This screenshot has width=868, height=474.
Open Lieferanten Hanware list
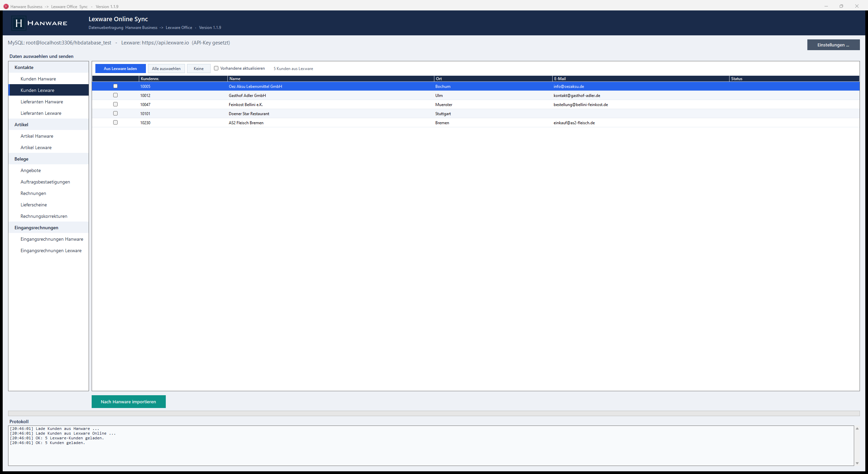[x=49, y=102]
